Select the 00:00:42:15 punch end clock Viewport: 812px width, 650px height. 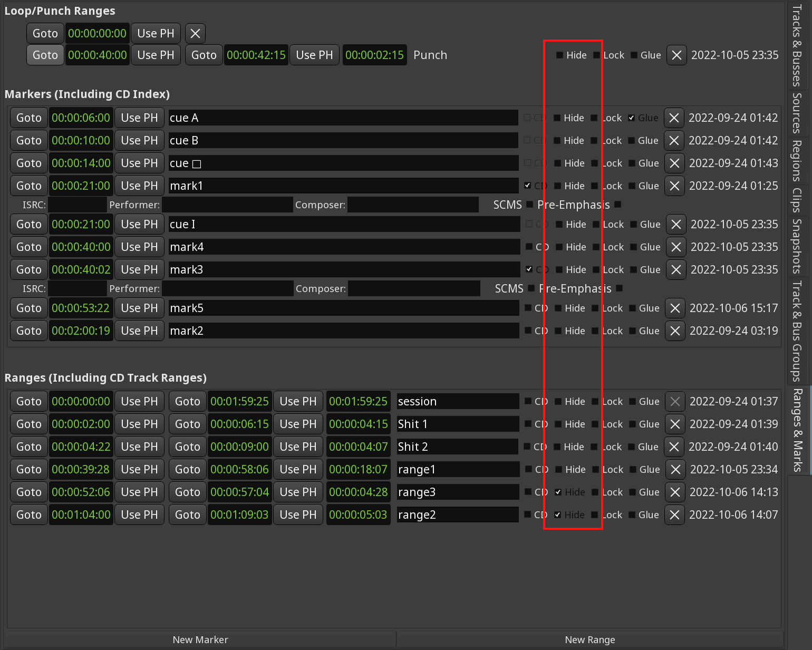[256, 55]
